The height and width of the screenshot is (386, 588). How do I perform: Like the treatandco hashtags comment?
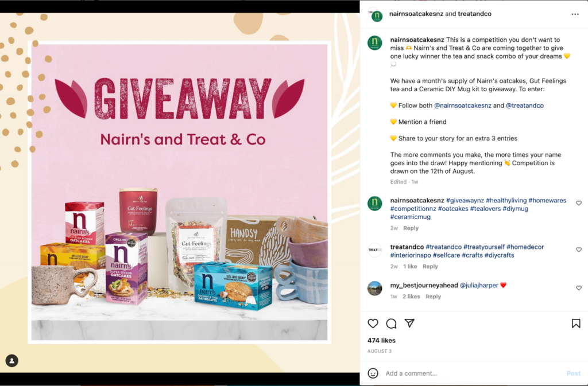tap(579, 249)
